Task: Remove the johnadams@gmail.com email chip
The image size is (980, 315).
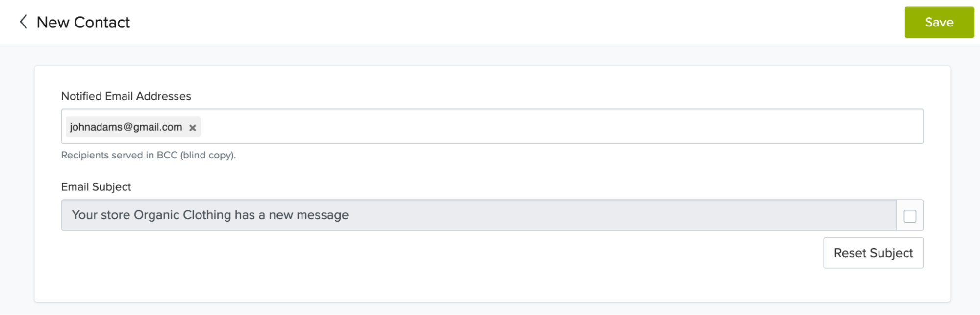Action: click(193, 128)
